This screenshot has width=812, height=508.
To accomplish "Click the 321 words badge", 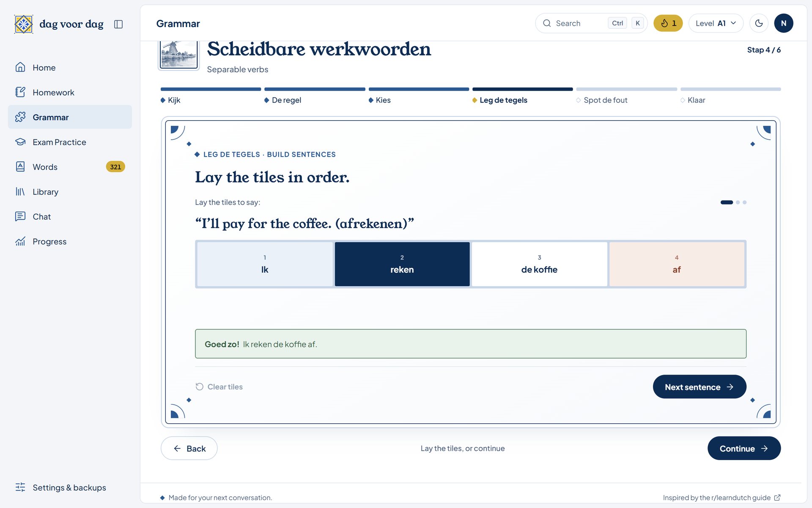I will 115,167.
